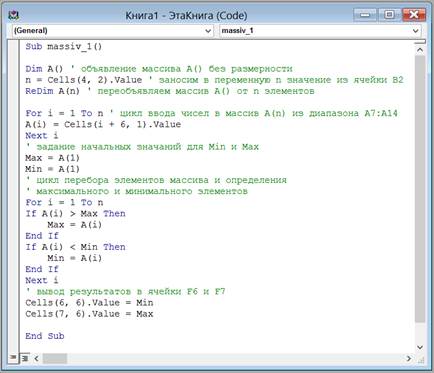Click the comment 'максимального и минимального элементов'
The height and width of the screenshot is (373, 434).
136,191
